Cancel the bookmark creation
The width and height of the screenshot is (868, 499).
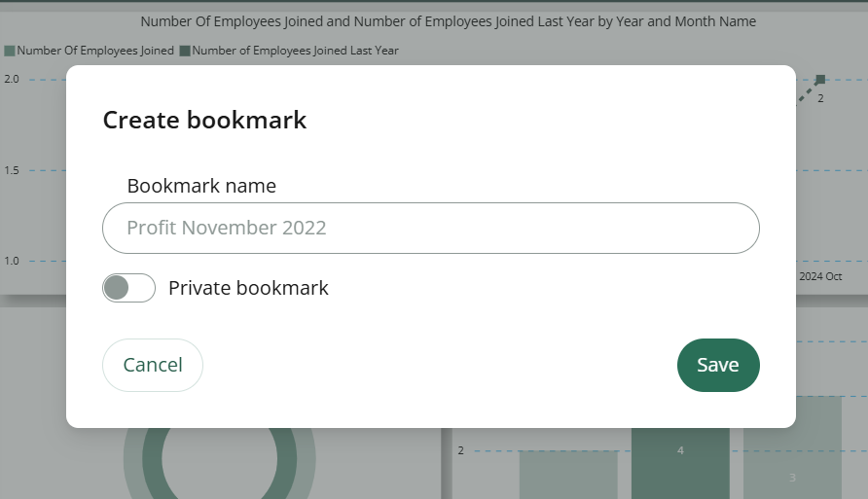[153, 365]
